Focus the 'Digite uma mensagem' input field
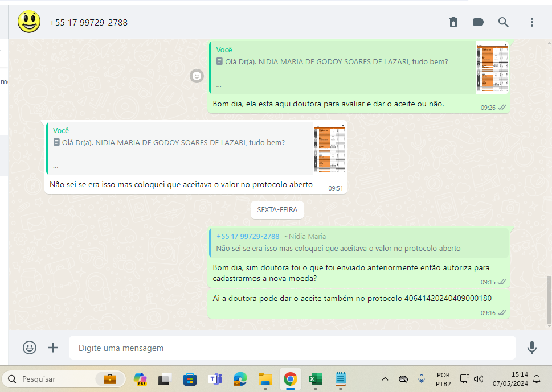Viewport: 552px width, 392px height. tap(292, 348)
